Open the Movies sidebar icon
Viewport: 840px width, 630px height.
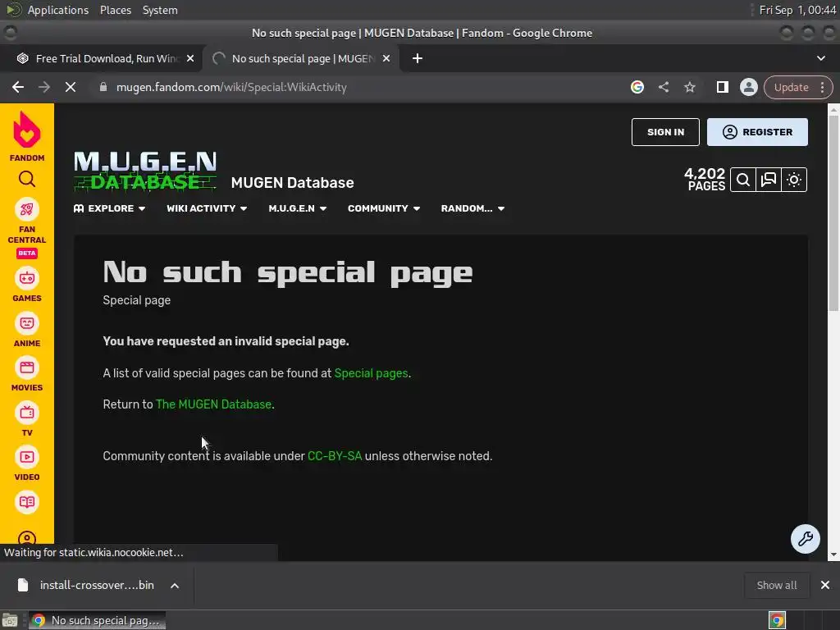click(27, 367)
